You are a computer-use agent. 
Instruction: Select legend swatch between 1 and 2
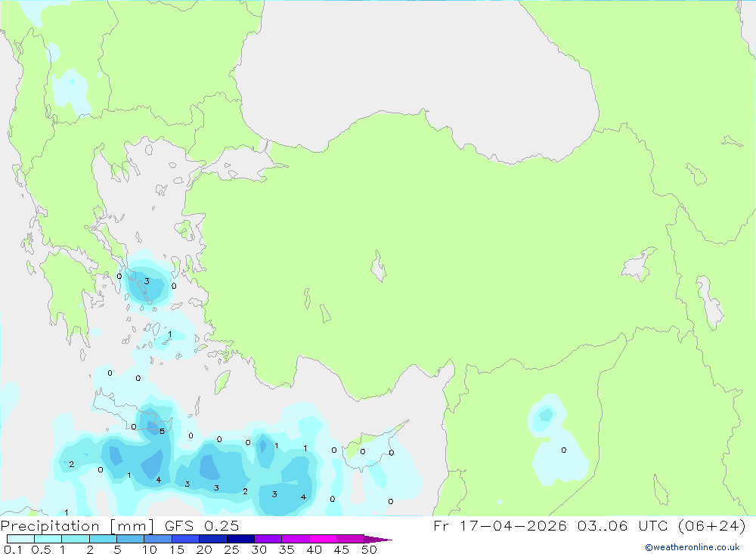76,539
